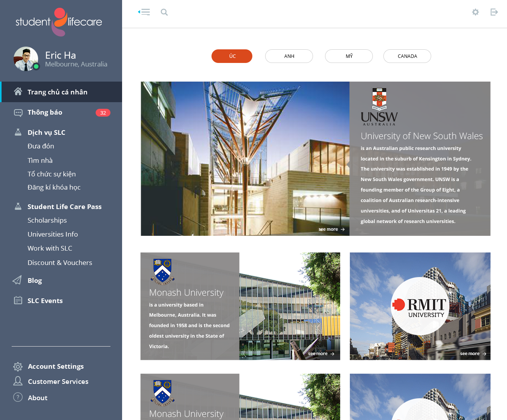Open SLC Events menu item
The width and height of the screenshot is (507, 420).
pos(45,301)
